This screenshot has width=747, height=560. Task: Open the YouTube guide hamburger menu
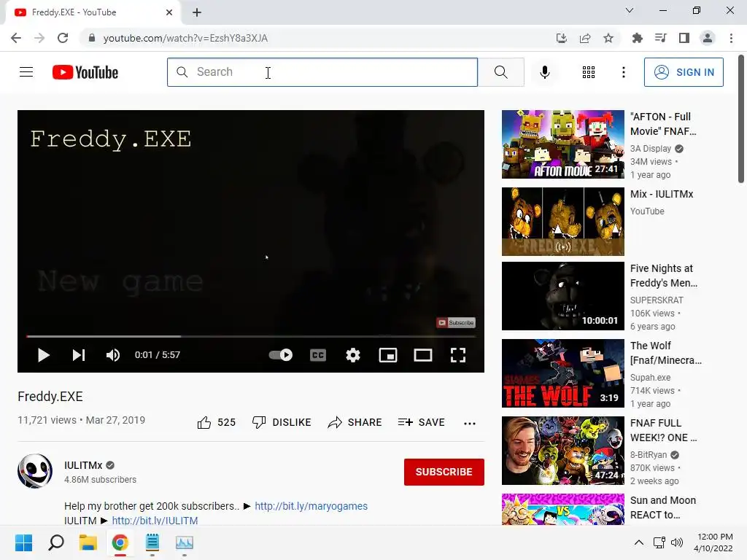(x=26, y=72)
